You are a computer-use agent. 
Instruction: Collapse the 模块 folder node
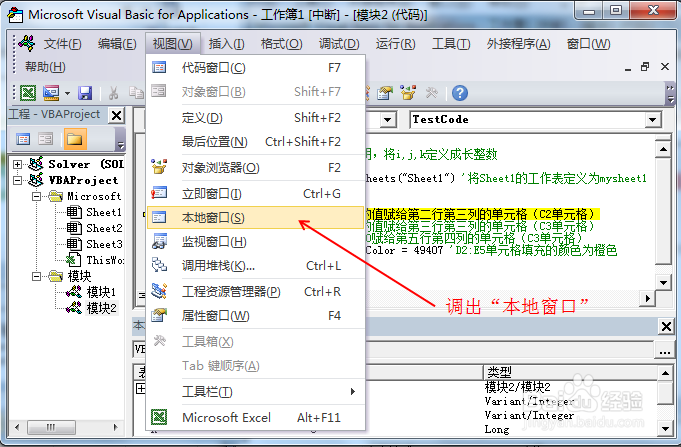click(36, 276)
